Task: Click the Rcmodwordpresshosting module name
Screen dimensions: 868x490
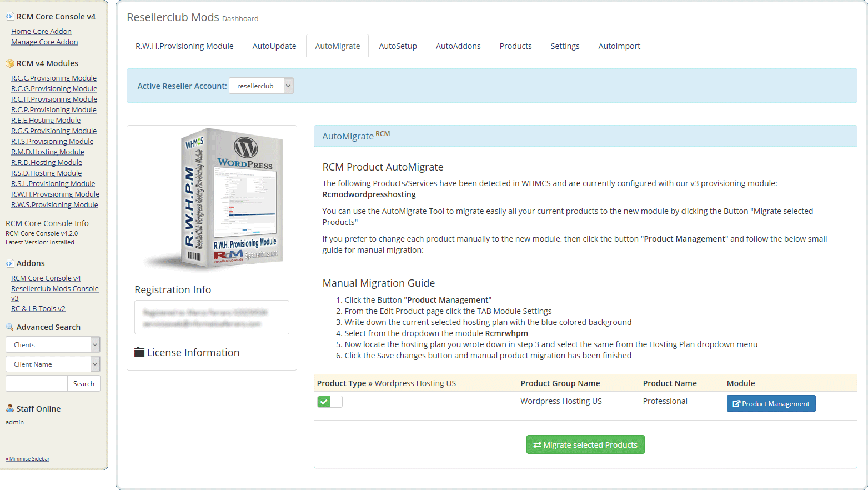Action: point(369,194)
